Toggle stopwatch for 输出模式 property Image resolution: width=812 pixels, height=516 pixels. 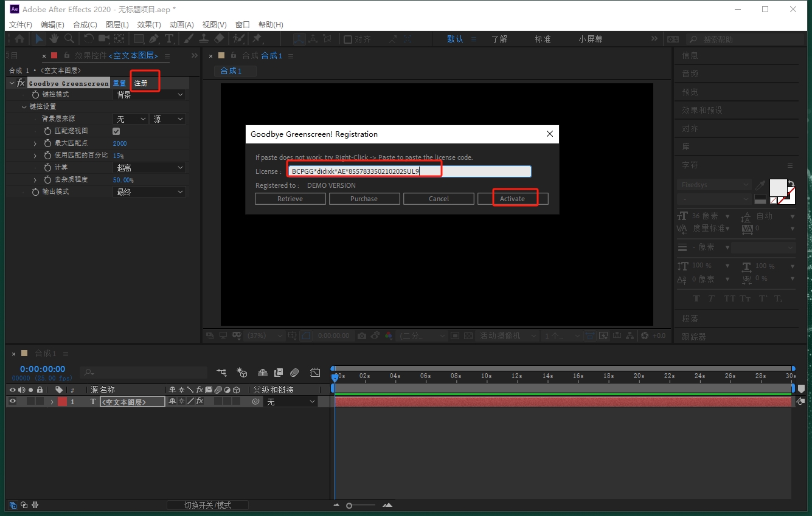pyautogui.click(x=35, y=192)
